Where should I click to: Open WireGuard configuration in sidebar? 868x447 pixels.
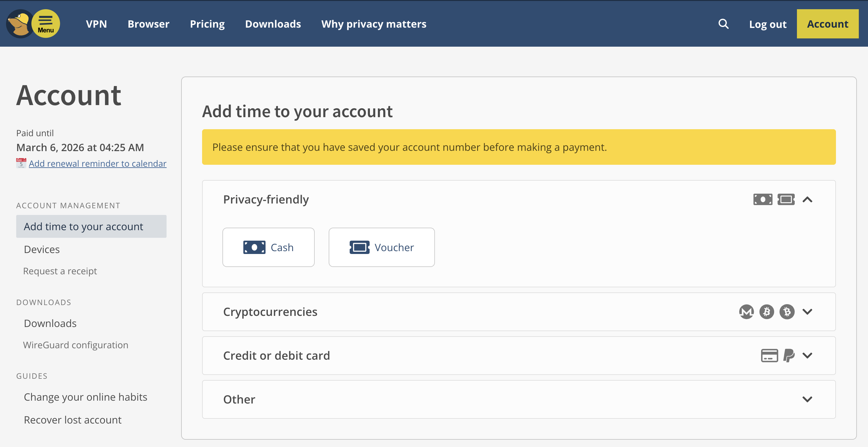tap(76, 344)
